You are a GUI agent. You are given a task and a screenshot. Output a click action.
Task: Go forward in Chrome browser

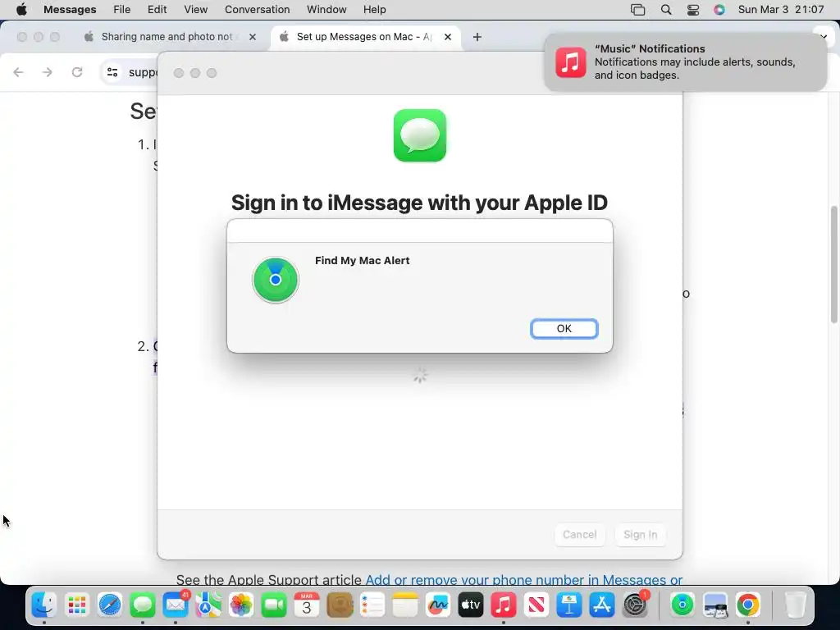[47, 72]
